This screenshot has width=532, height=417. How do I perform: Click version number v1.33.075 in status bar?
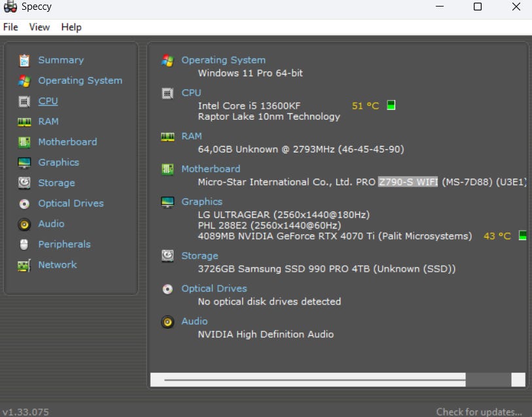tap(26, 412)
